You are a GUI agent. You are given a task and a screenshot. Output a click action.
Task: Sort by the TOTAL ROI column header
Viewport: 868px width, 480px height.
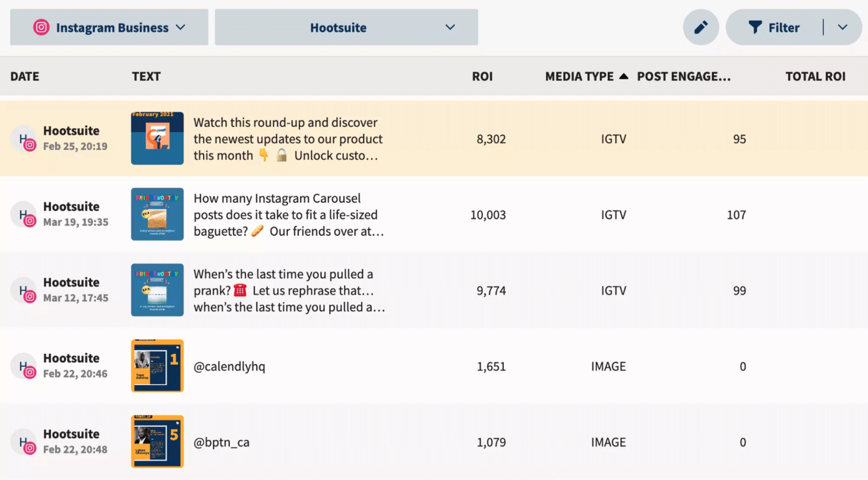pyautogui.click(x=815, y=77)
